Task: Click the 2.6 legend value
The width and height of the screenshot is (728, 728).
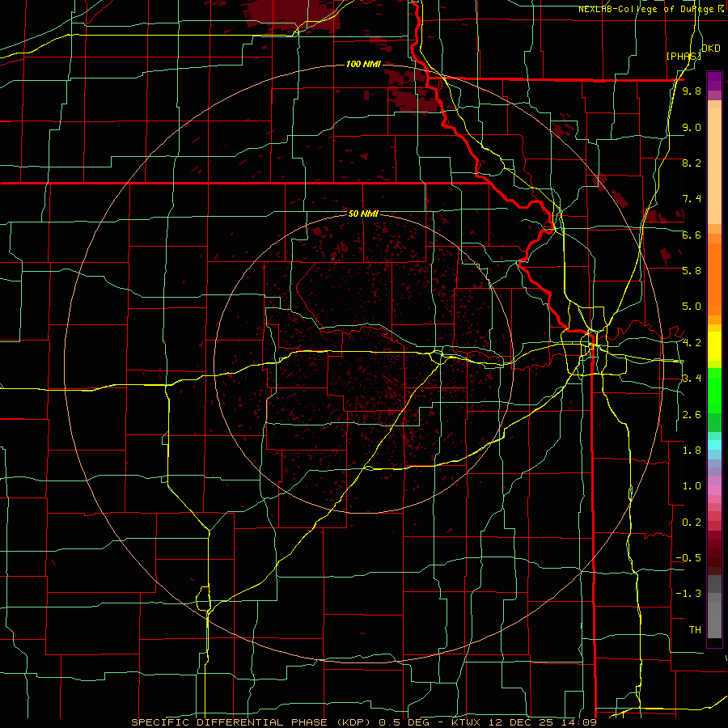Action: click(692, 415)
